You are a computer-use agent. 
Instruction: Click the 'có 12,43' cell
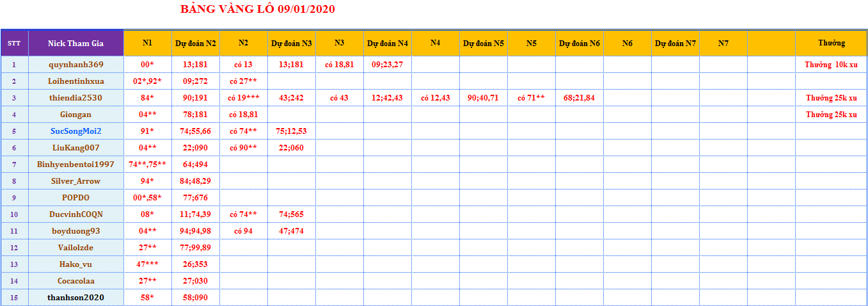(x=436, y=98)
